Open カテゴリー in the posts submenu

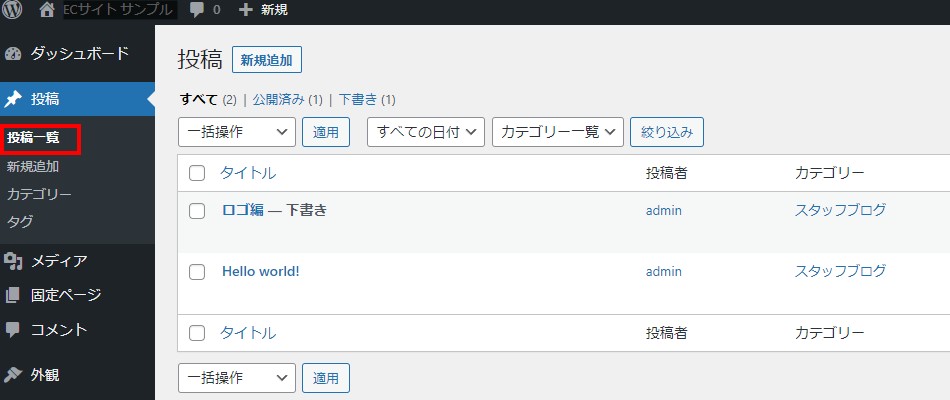tap(39, 194)
